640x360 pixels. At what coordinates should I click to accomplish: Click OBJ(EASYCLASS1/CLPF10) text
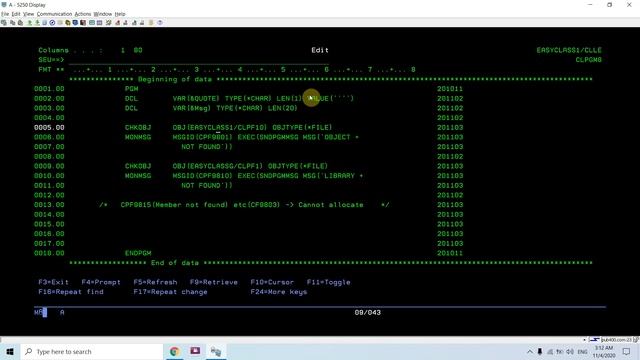pos(220,127)
